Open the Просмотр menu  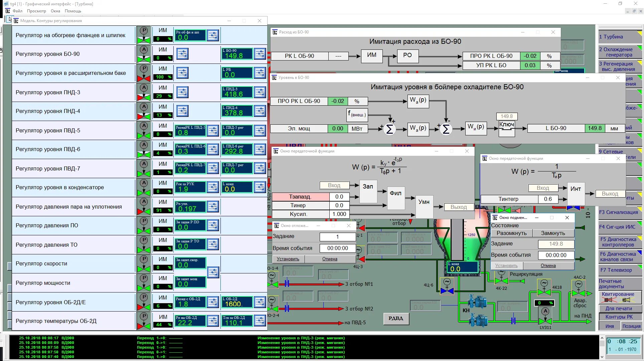tap(36, 11)
